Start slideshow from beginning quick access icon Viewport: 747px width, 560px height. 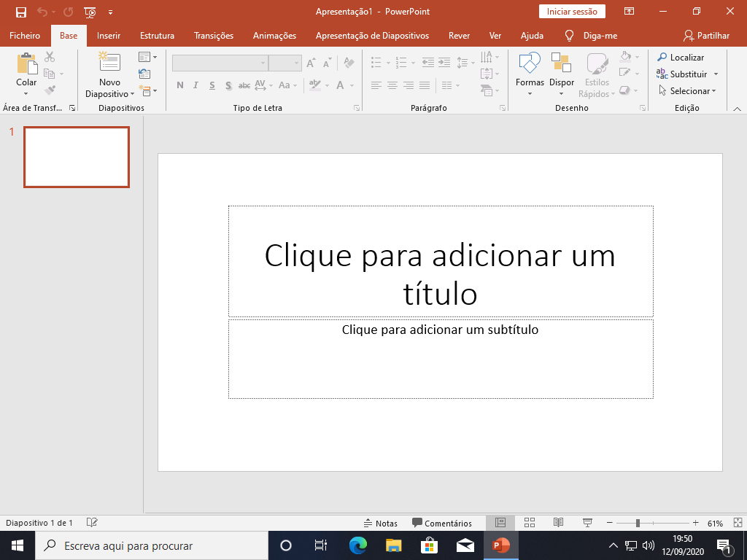click(90, 12)
